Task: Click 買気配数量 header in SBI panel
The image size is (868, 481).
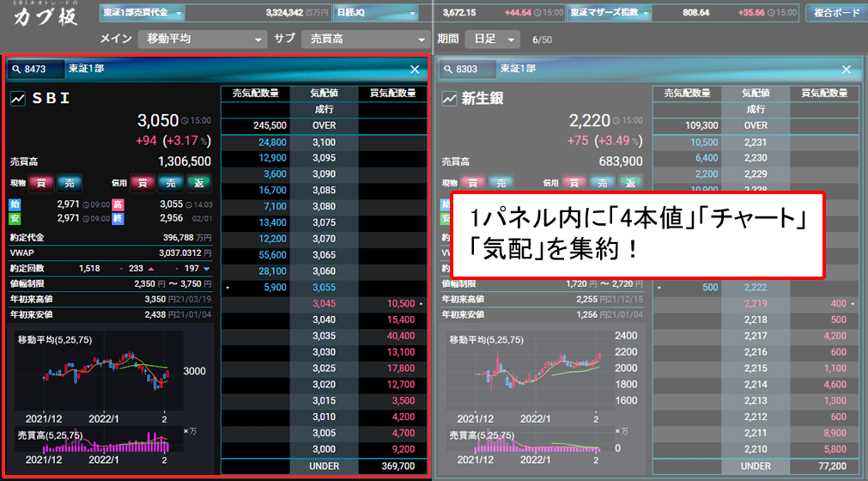Action: point(392,94)
